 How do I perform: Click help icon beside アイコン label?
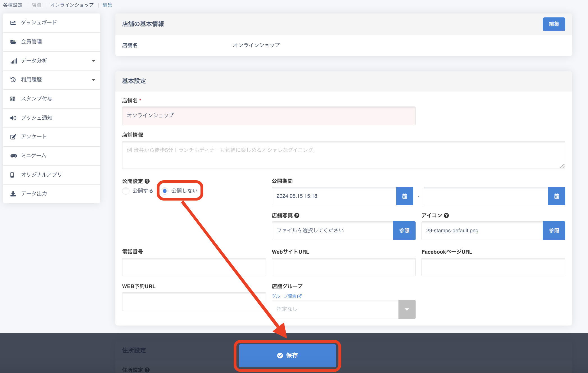446,215
